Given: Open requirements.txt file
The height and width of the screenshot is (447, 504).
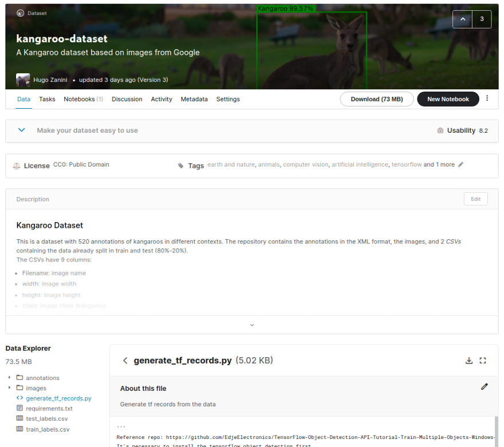Looking at the screenshot, I should pos(49,409).
